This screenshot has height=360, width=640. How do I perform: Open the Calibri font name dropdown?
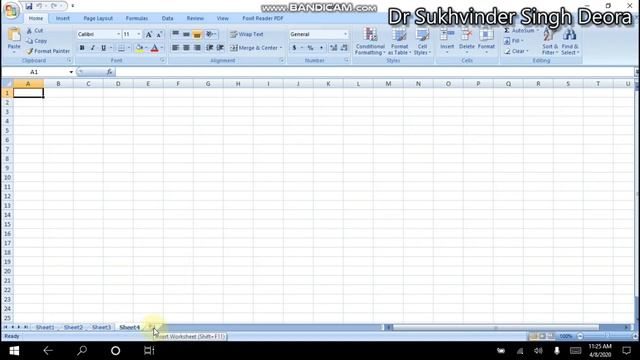tap(118, 34)
